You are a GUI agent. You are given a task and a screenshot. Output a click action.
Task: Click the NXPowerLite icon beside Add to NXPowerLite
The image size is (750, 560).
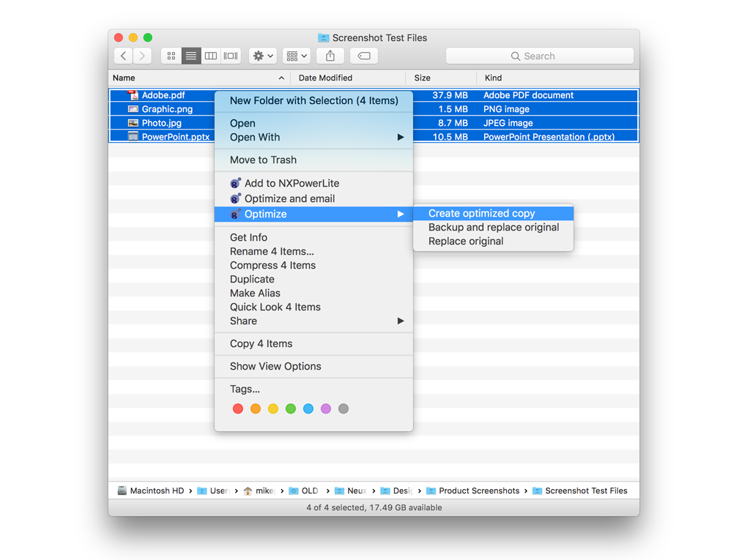[235, 183]
